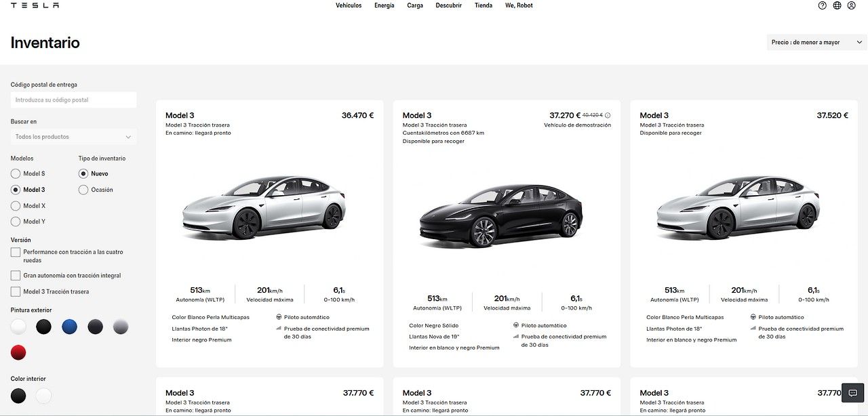Check Model 3 Tracción trasera version
Screen dimensions: 868x416
point(16,292)
